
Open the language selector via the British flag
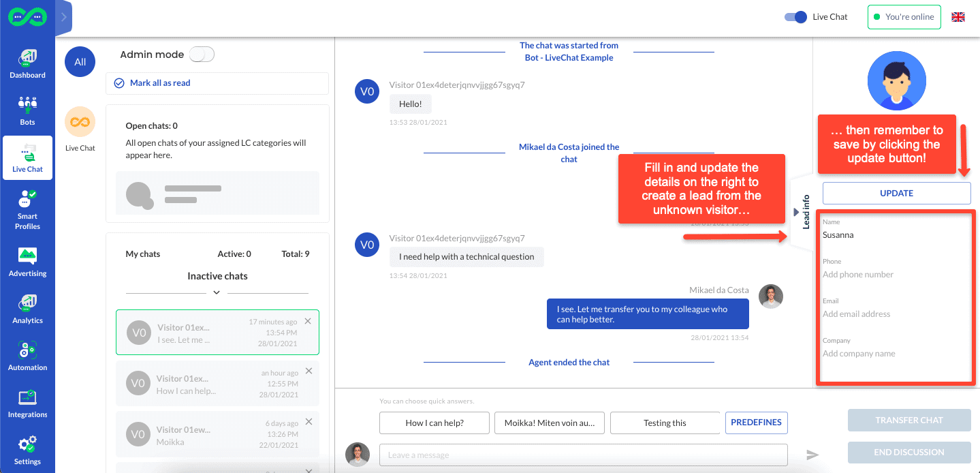coord(958,16)
